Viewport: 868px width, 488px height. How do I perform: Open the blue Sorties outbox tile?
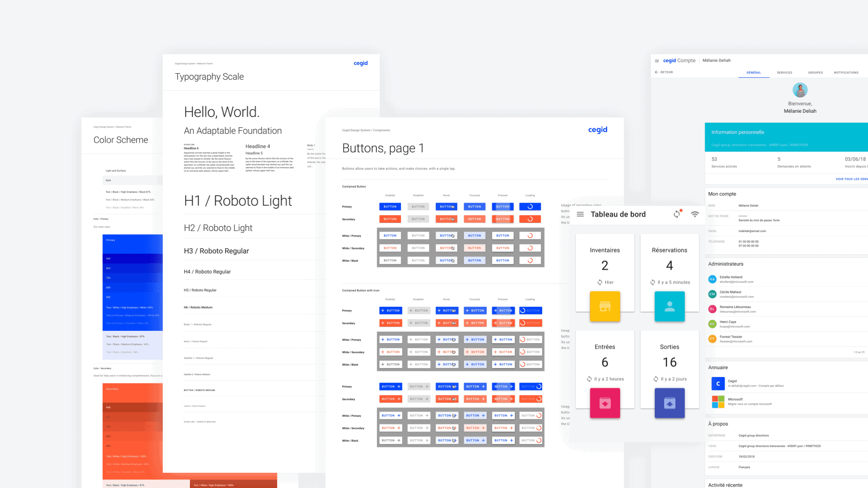point(669,403)
